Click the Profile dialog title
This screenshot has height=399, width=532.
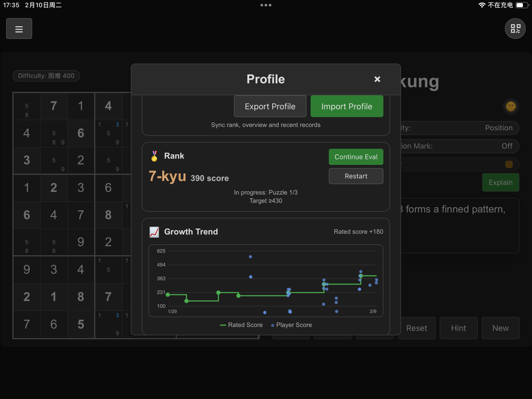click(x=266, y=79)
